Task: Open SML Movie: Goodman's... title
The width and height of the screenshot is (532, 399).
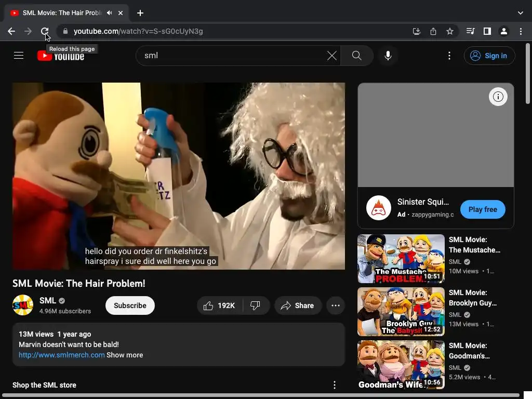Action: 469,351
